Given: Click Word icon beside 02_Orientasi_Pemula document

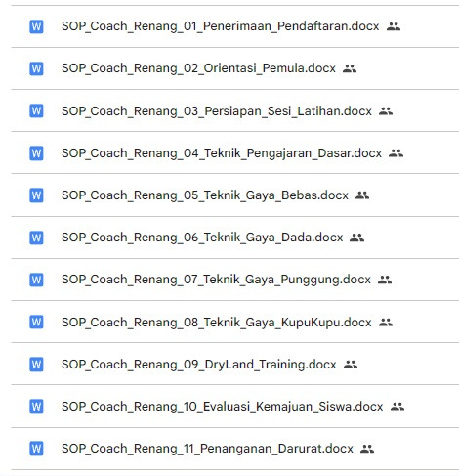Looking at the screenshot, I should click(x=36, y=68).
